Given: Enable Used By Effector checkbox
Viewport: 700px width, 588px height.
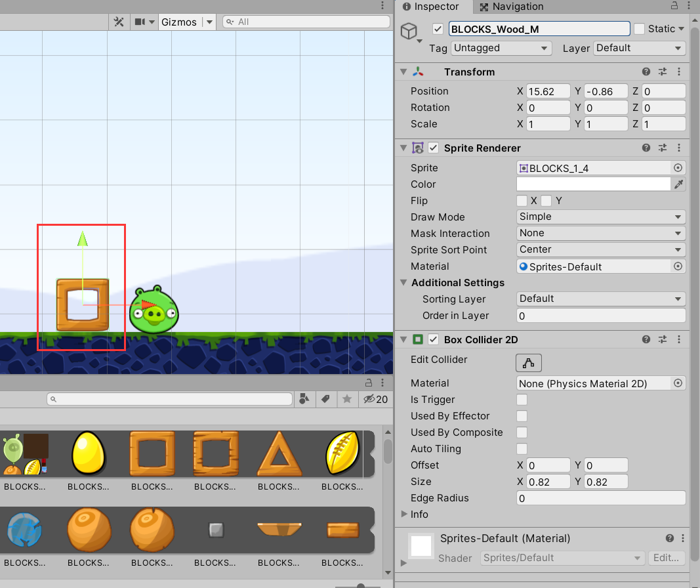Looking at the screenshot, I should [x=522, y=416].
